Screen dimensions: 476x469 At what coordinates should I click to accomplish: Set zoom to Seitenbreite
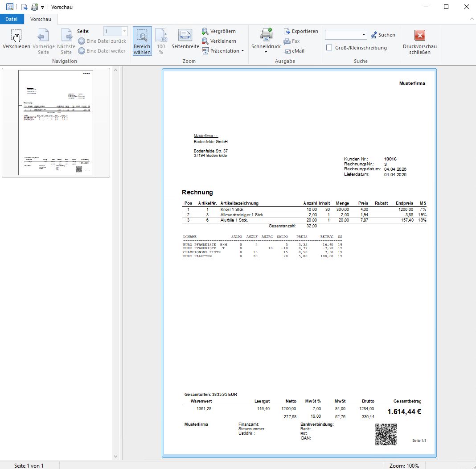(x=185, y=40)
